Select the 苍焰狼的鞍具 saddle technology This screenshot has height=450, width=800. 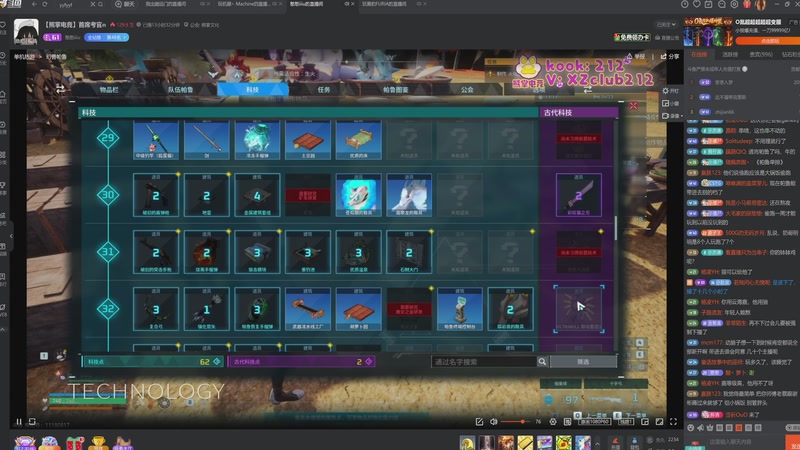358,195
